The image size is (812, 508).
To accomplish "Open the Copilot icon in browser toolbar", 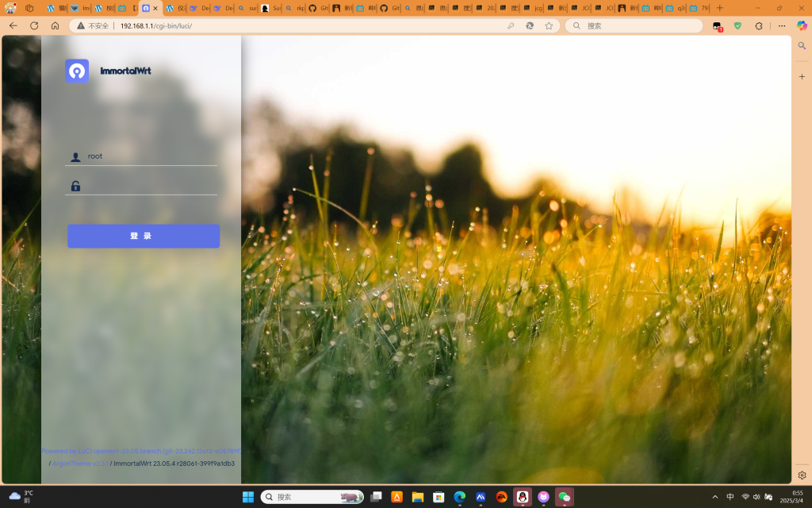I will [802, 25].
